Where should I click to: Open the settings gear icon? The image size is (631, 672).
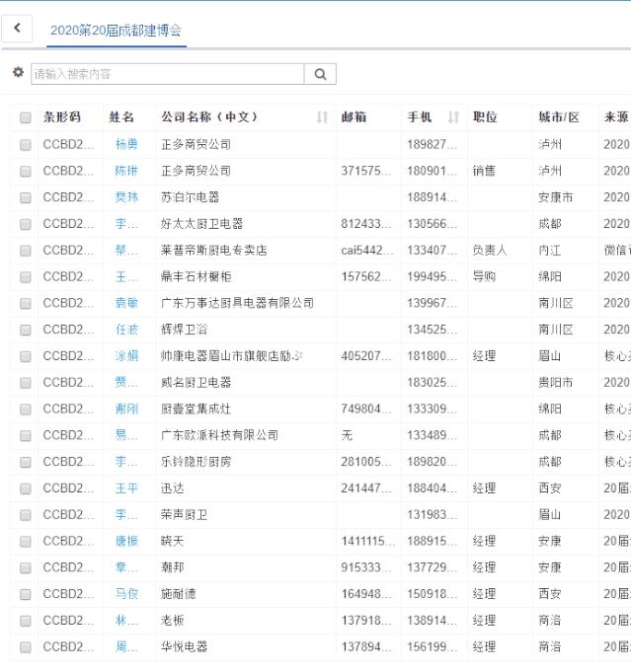coord(18,72)
